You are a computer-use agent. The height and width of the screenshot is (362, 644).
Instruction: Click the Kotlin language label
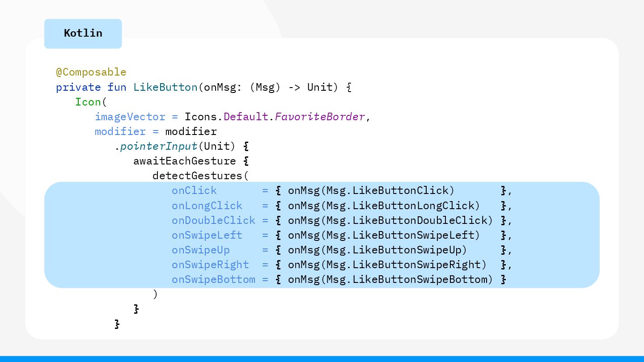click(83, 33)
